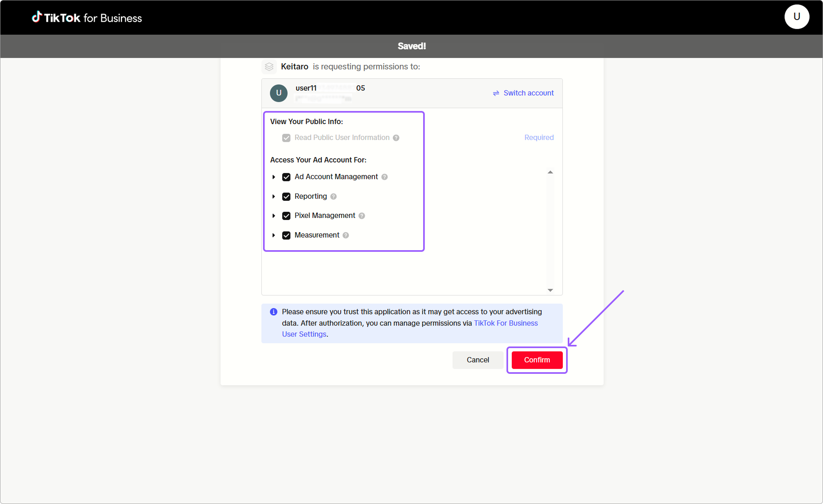Click the Keitaro app name text

(294, 67)
